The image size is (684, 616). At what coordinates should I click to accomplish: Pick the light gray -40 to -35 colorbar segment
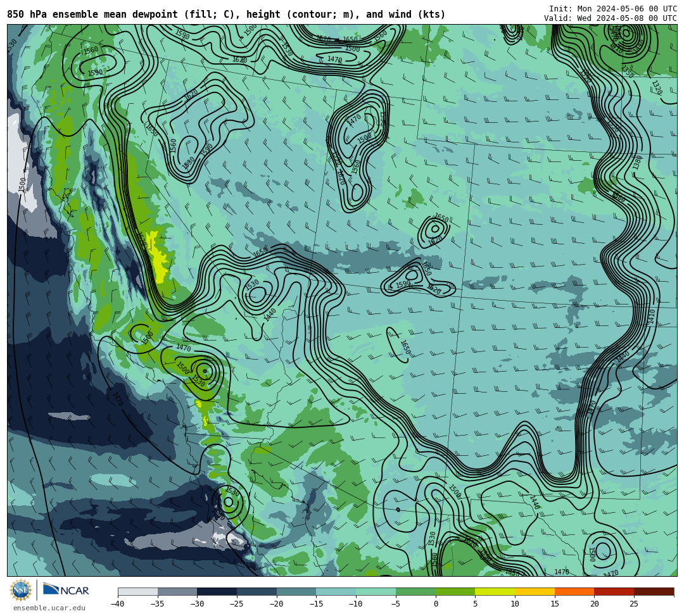(x=138, y=592)
